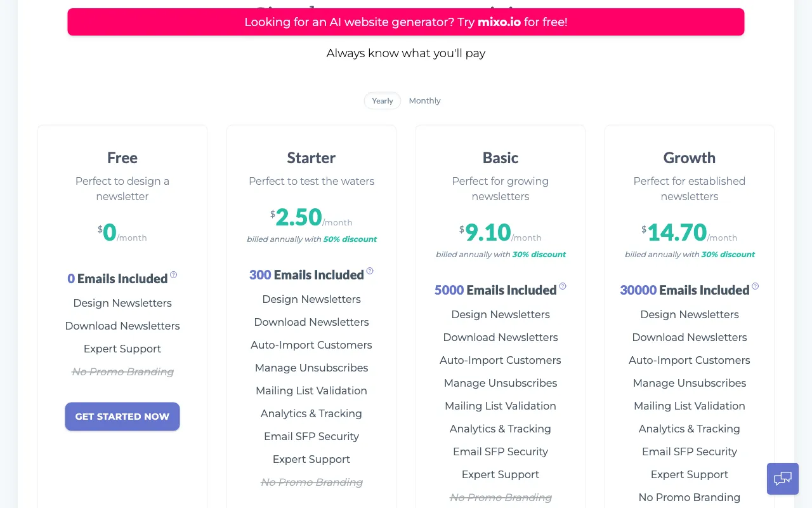Screen dimensions: 812x508
Task: Switch billing toggle to Yearly
Action: coord(383,101)
